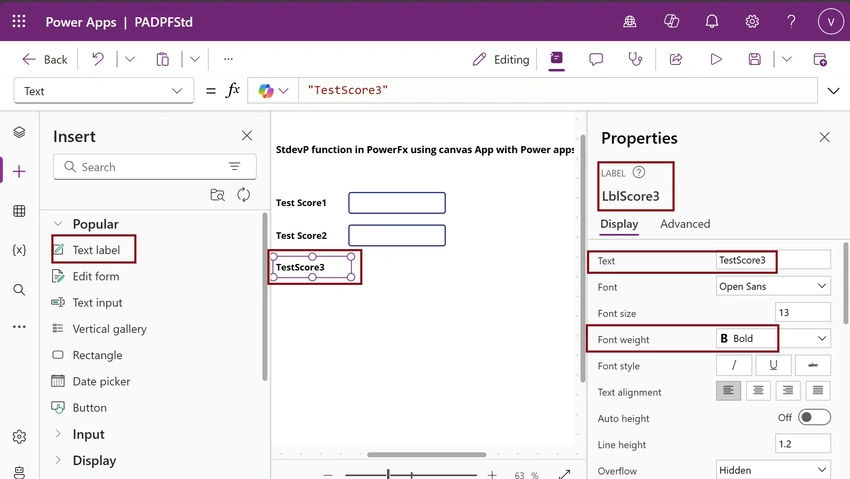The height and width of the screenshot is (479, 850).
Task: Toggle Auto height switch
Action: [x=814, y=417]
